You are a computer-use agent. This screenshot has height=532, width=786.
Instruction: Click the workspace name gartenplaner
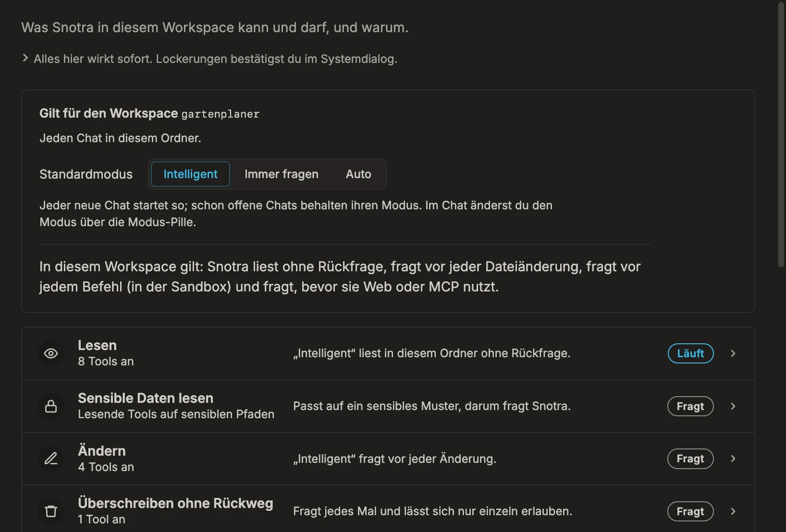[220, 114]
